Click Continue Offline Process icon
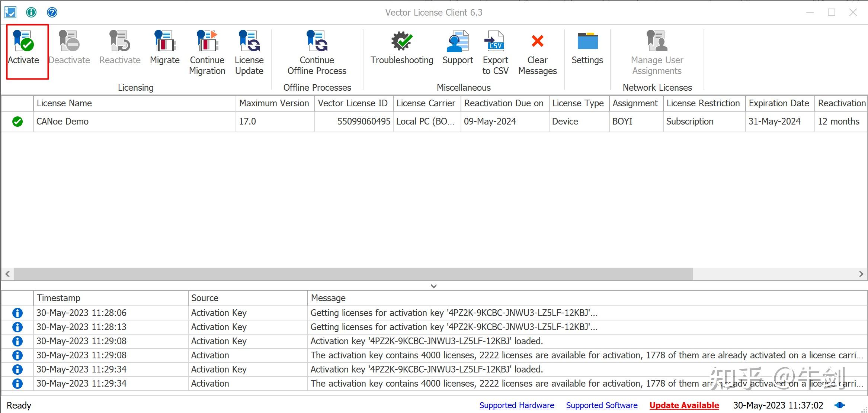868x413 pixels. coord(317,41)
